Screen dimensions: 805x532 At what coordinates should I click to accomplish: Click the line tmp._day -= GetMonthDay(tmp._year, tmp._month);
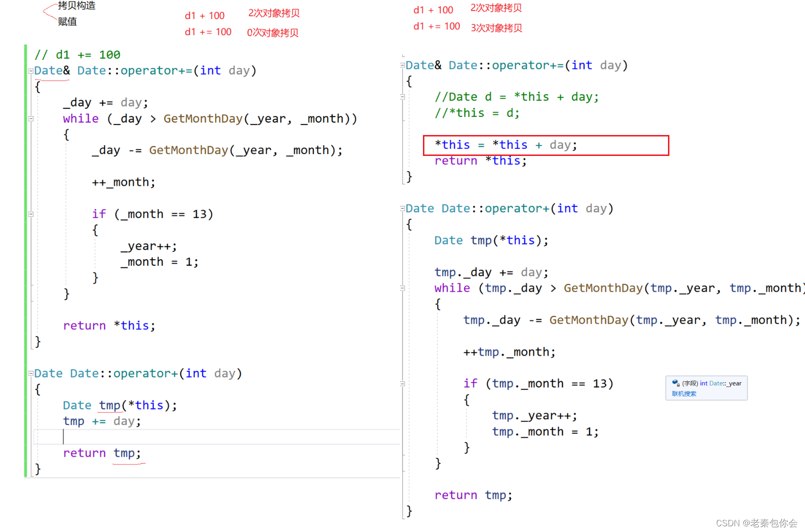(x=632, y=320)
